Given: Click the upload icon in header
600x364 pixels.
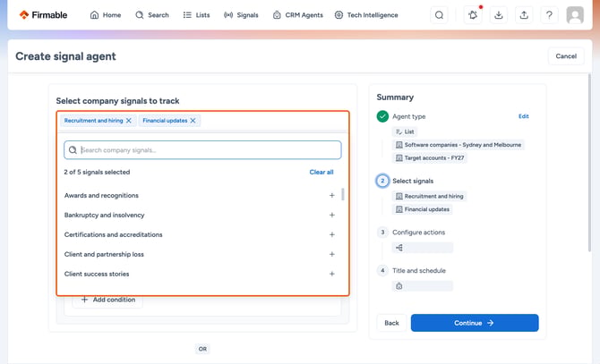Looking at the screenshot, I should tap(524, 15).
